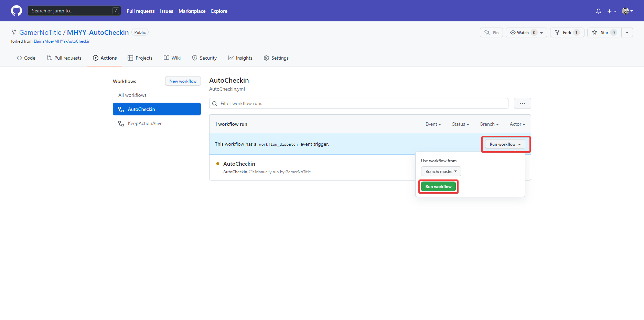Expand the Actor filter dropdown
The height and width of the screenshot is (320, 644).
coord(517,124)
